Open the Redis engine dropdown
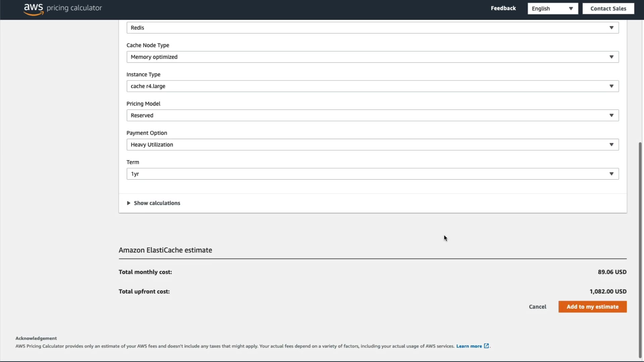 (x=372, y=28)
